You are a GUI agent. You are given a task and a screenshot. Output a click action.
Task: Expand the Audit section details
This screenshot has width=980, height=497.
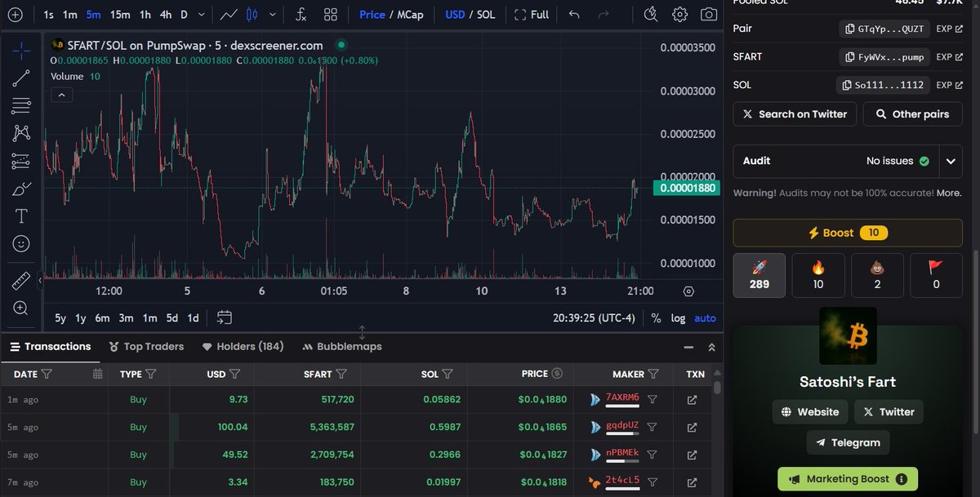pyautogui.click(x=950, y=161)
